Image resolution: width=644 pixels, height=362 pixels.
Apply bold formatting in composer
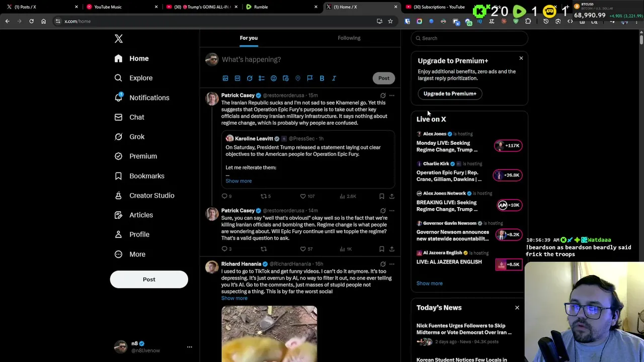322,78
